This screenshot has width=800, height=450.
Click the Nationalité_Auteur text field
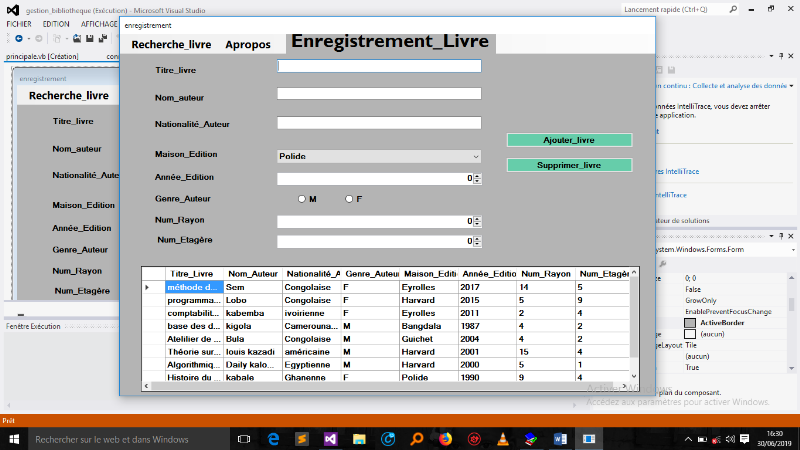tap(379, 124)
